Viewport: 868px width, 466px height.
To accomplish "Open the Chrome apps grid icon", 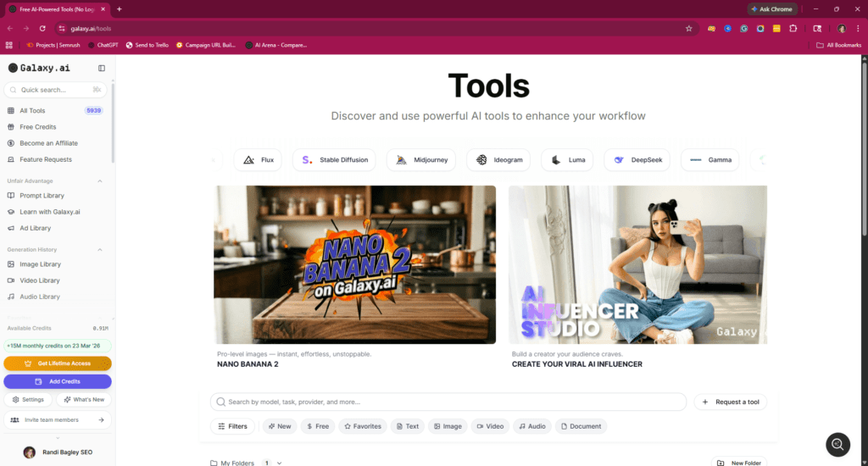I will click(8, 46).
